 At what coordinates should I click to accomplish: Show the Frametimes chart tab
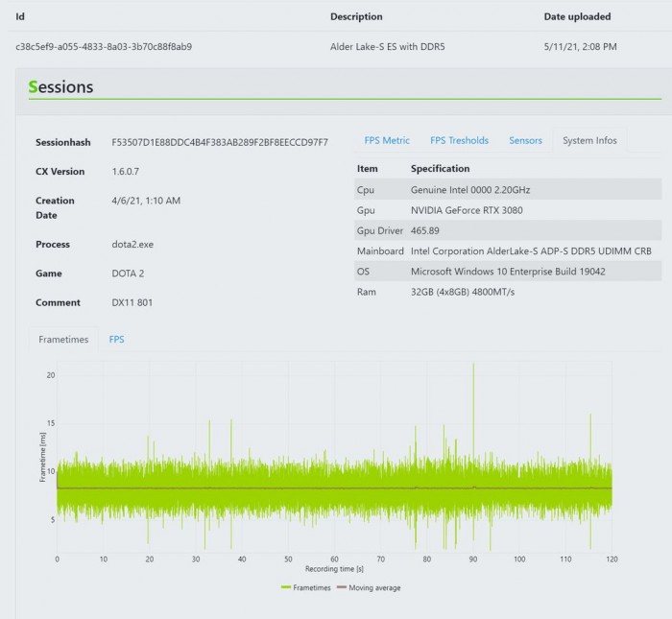click(63, 340)
